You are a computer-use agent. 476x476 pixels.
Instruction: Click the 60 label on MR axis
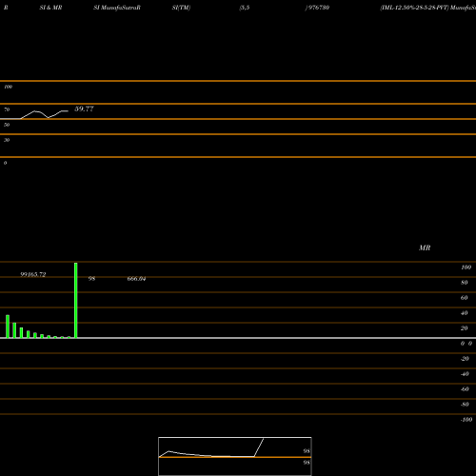[465, 298]
